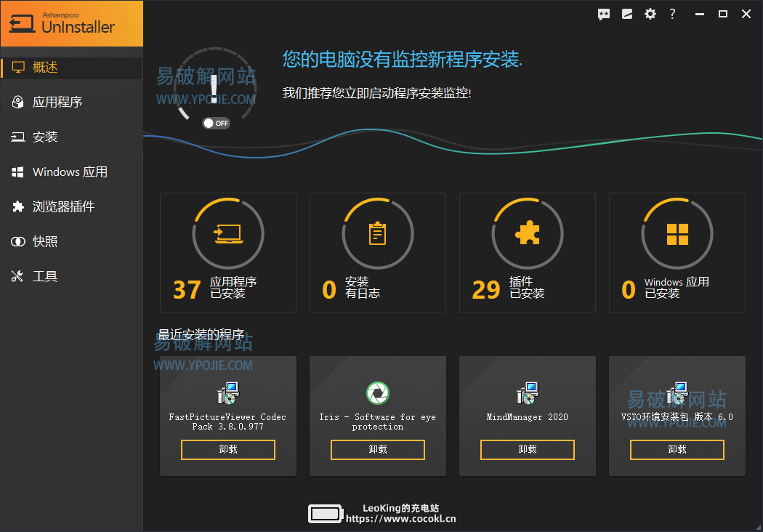
Task: Click the installation log clipboard icon
Action: click(x=378, y=233)
